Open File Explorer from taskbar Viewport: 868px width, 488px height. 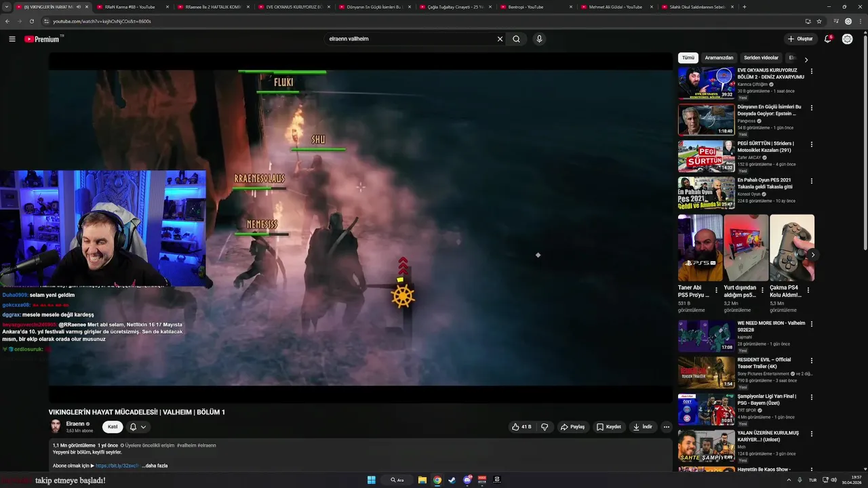click(422, 480)
